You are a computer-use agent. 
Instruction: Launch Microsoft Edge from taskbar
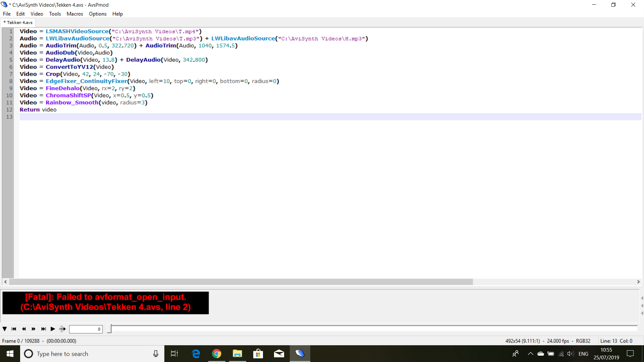coord(196,354)
